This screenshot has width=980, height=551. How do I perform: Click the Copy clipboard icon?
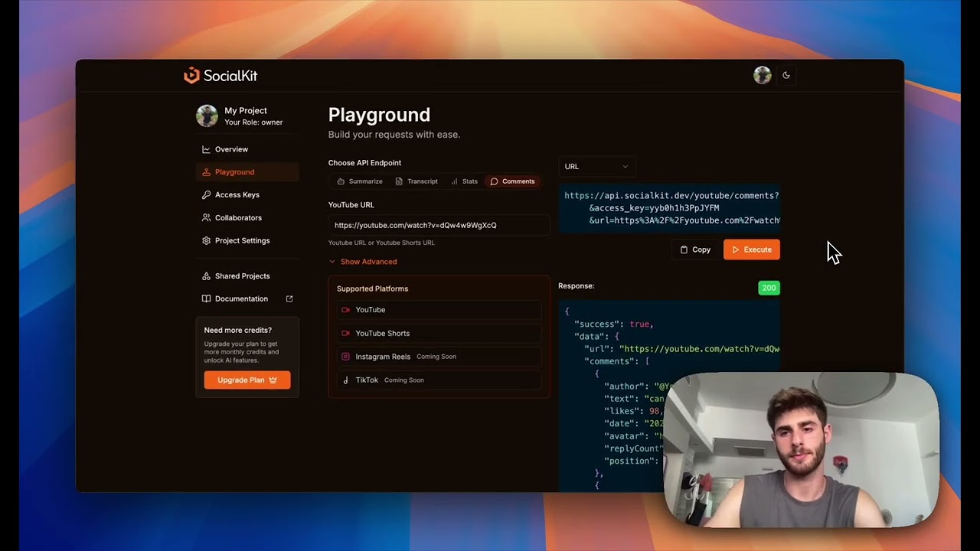click(684, 249)
